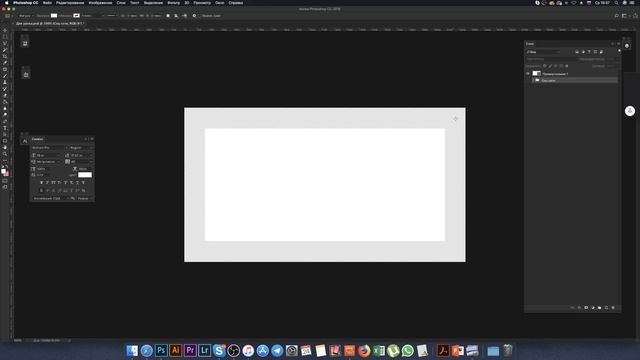Image resolution: width=640 pixels, height=360 pixels.
Task: Select the Eyedropper tool
Action: tap(5, 62)
